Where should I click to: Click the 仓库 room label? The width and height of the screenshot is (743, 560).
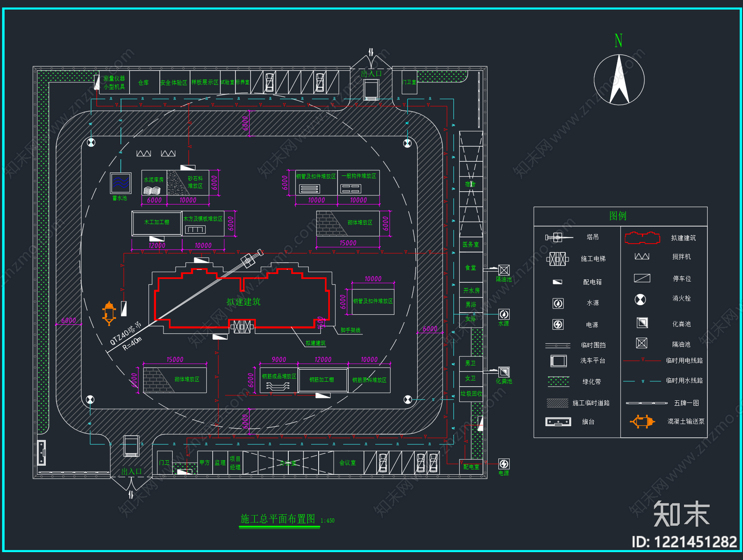[143, 83]
